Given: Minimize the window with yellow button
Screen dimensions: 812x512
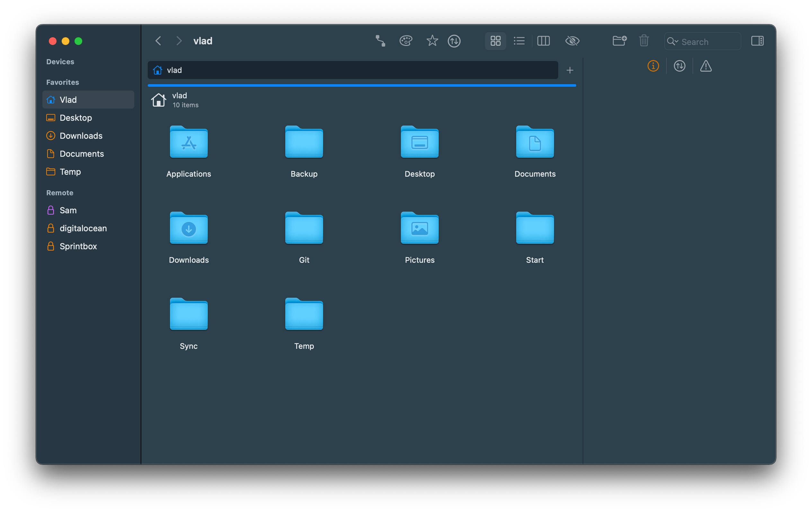Looking at the screenshot, I should click(66, 41).
